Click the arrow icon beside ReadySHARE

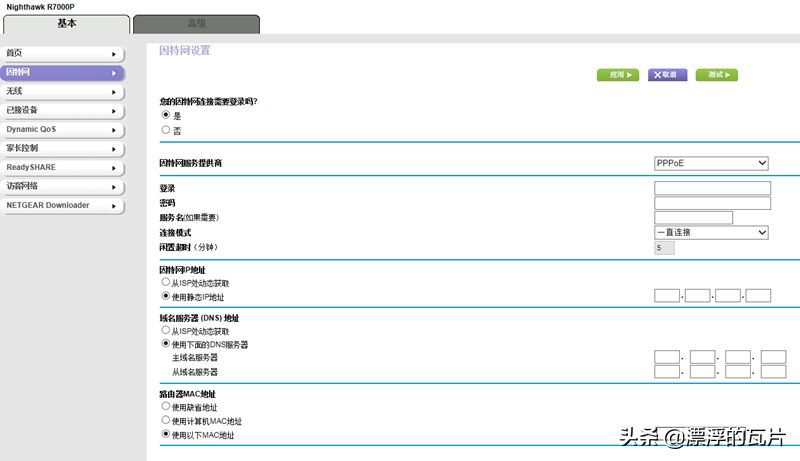(114, 168)
